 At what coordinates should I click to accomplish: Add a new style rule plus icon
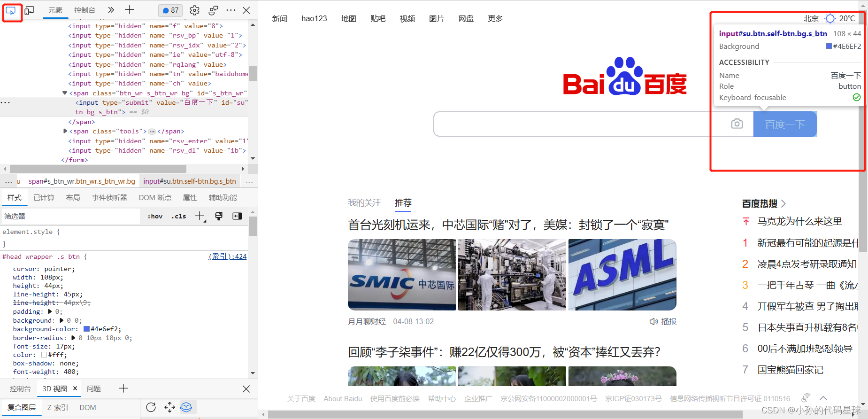[200, 217]
